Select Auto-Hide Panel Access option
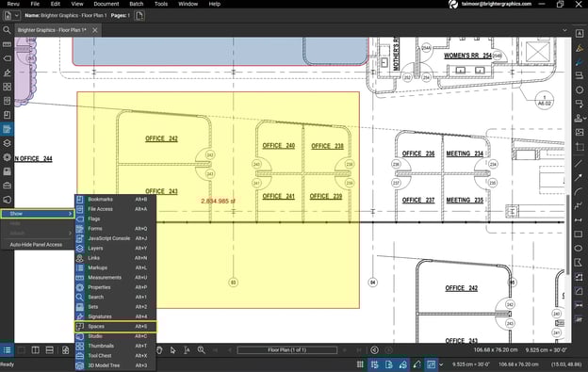588x372 pixels. [x=36, y=245]
